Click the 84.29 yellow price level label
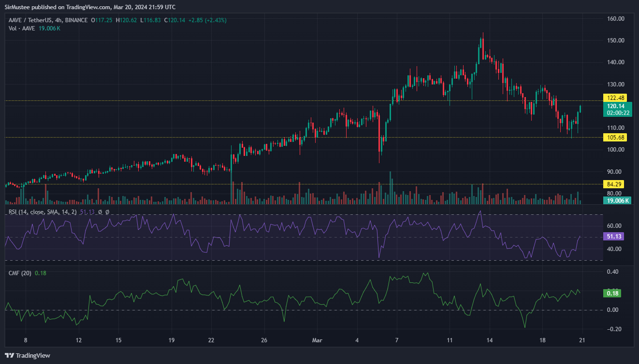Screen dimensions: 639x364 [617, 184]
